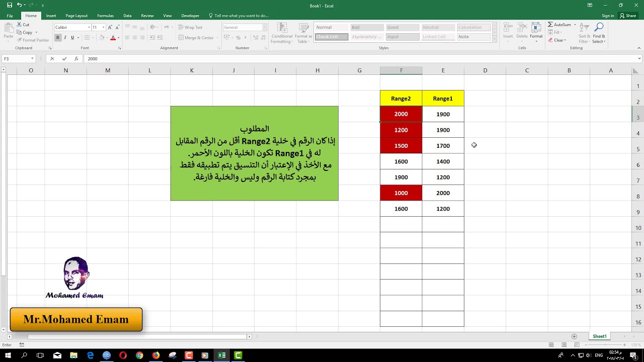Decrease font size with the small A

point(118,27)
